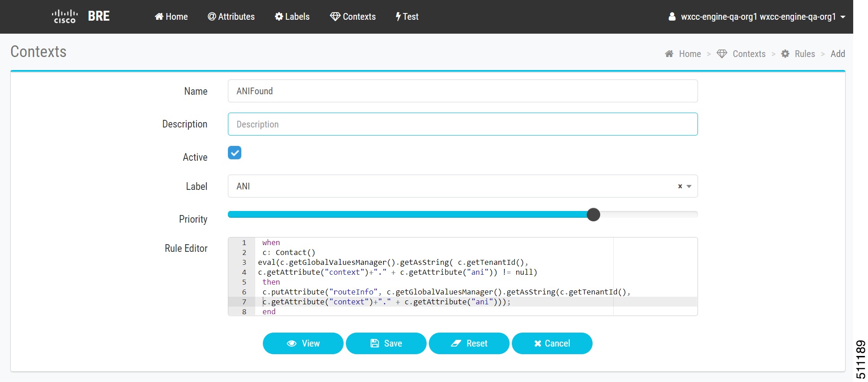Click the View button with eye icon
Image resolution: width=868 pixels, height=382 pixels.
click(x=303, y=343)
